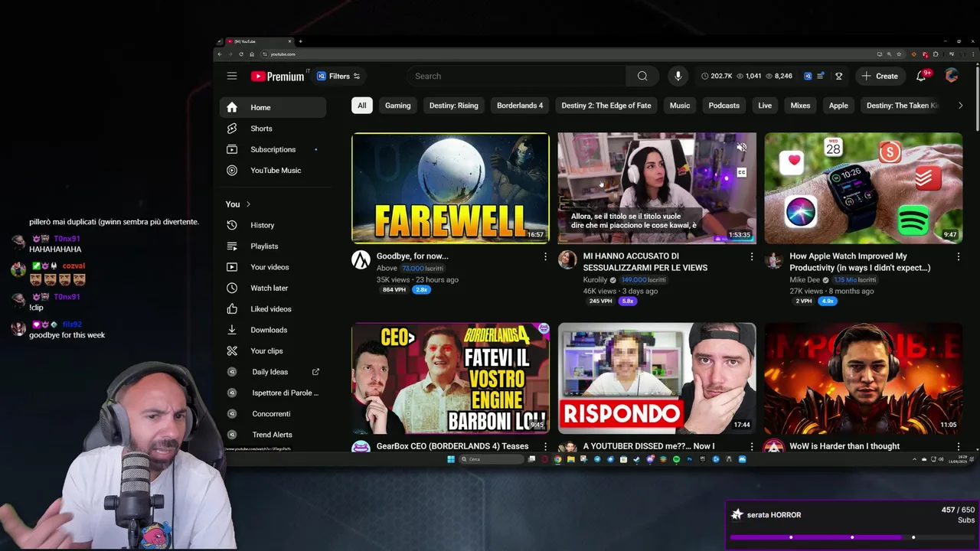Expand the You section chevron
This screenshot has width=980, height=551.
(x=248, y=204)
